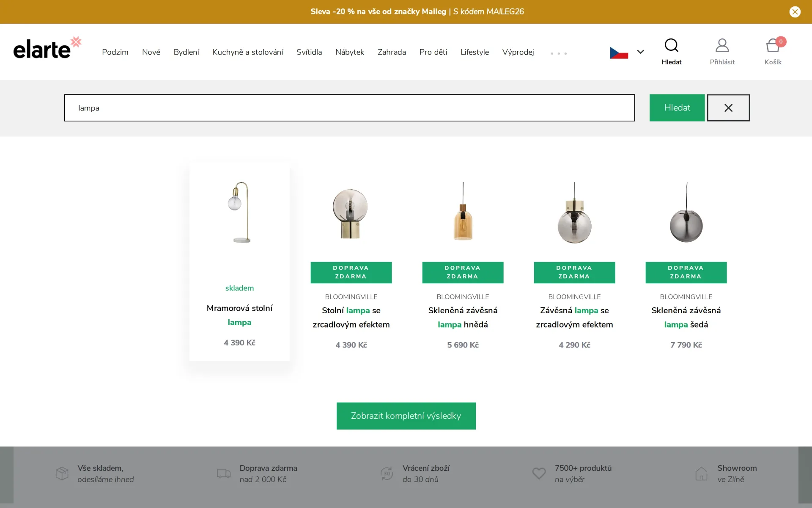The height and width of the screenshot is (508, 812).
Task: Close the Maileg discount banner
Action: pyautogui.click(x=795, y=12)
